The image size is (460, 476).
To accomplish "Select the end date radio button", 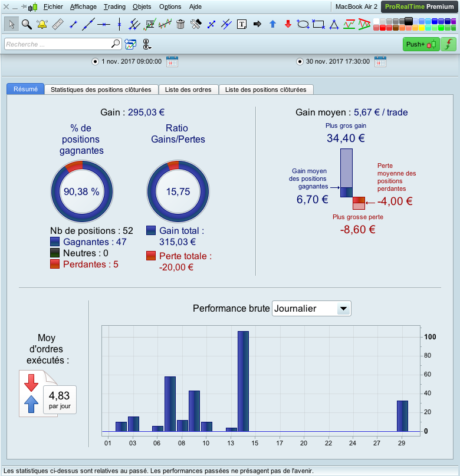I will tap(300, 62).
